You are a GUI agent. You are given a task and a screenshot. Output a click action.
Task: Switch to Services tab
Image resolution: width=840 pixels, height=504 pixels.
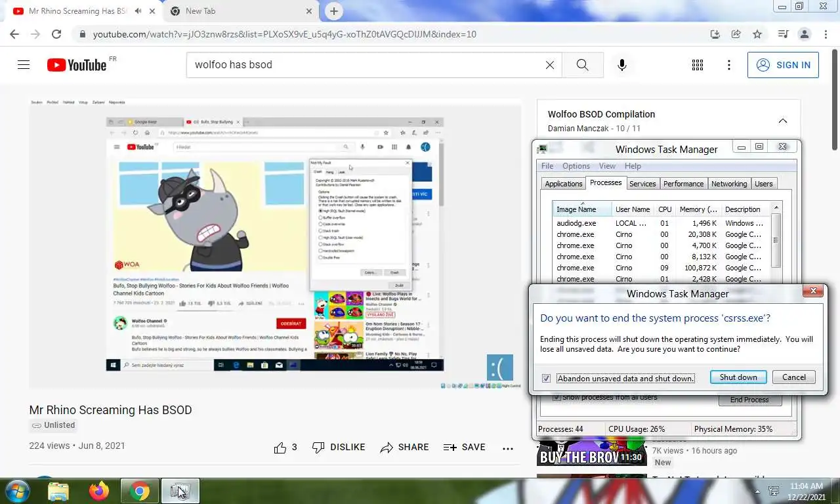[x=642, y=184]
